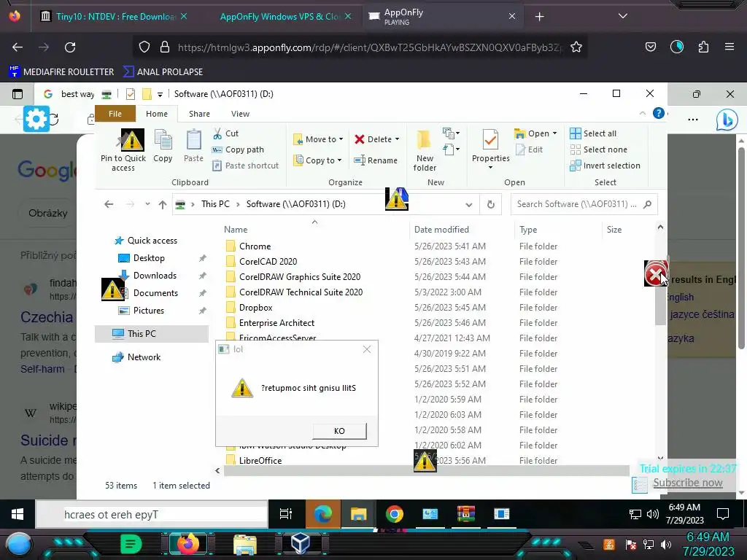Open Task View on remote taskbar

point(286,514)
